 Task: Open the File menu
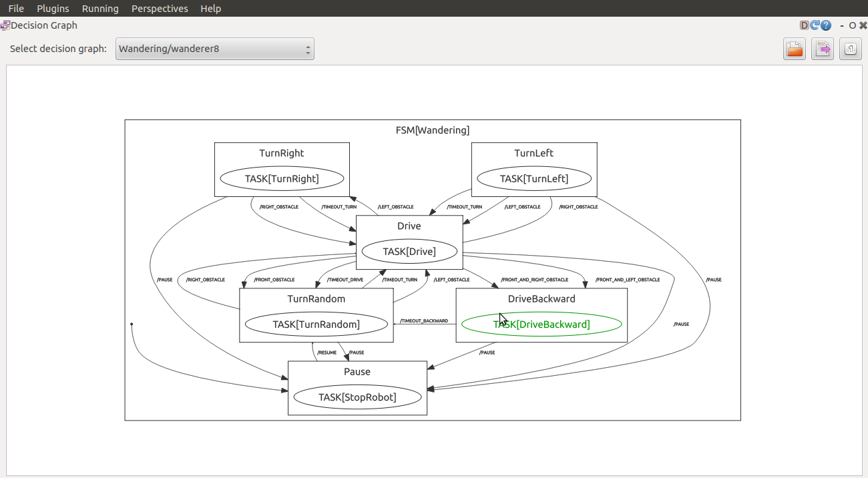click(16, 9)
